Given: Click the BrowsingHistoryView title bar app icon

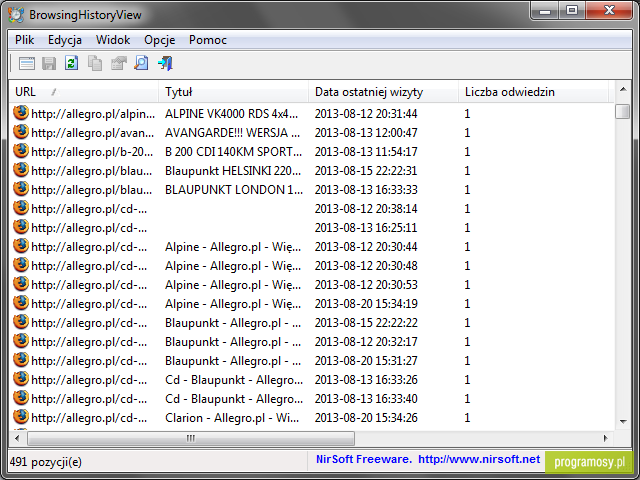Looking at the screenshot, I should point(16,15).
